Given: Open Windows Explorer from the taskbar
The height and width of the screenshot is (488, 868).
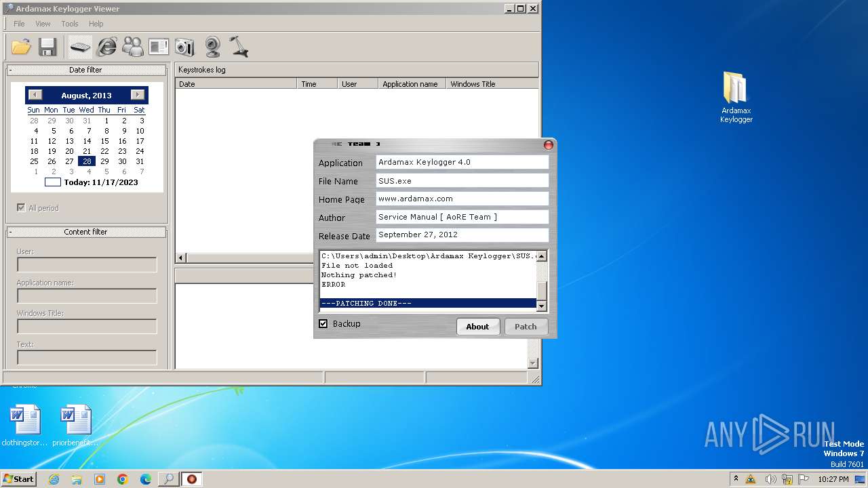Looking at the screenshot, I should [x=77, y=479].
